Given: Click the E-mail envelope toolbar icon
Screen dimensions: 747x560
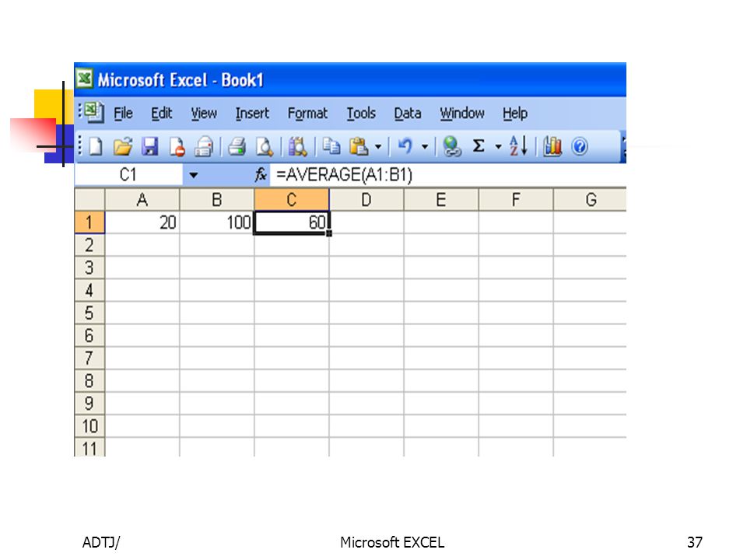Looking at the screenshot, I should 204,146.
